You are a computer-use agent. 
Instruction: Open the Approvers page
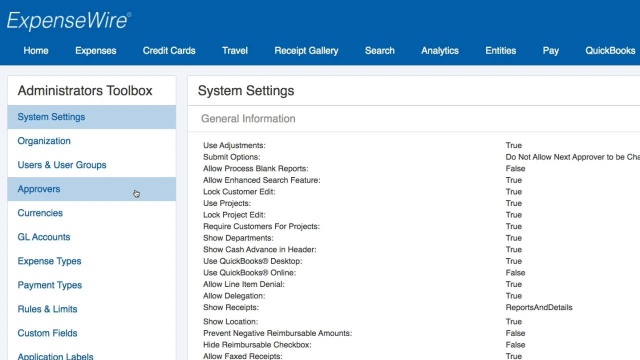[x=92, y=189]
